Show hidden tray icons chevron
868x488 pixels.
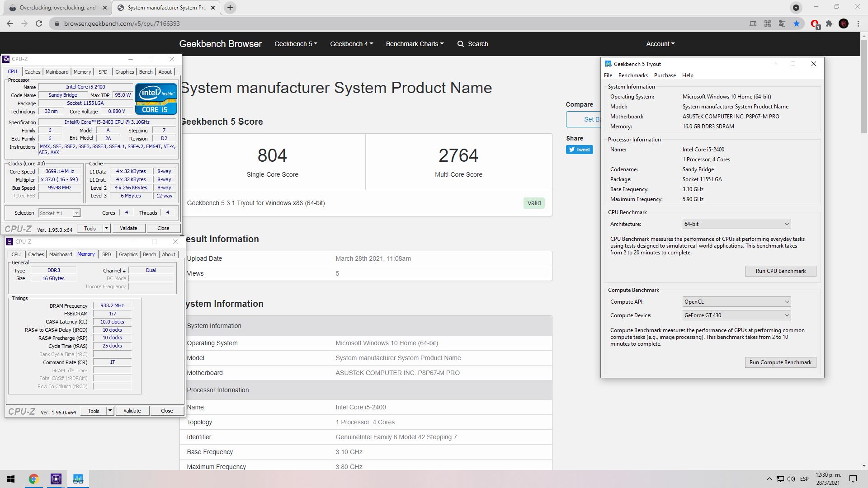[x=769, y=479]
